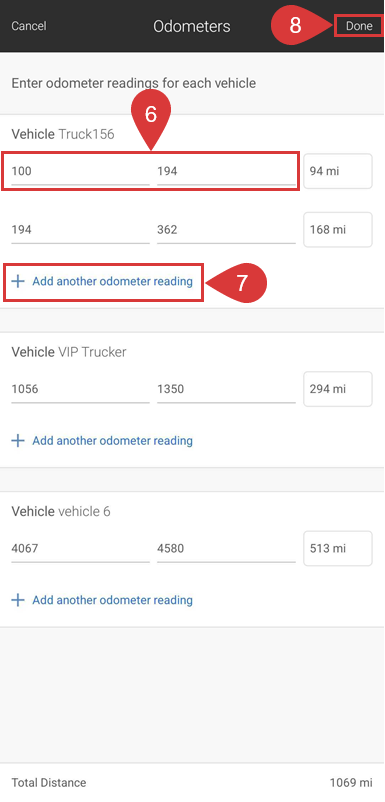Tap the plus icon under vehicle 6
The image size is (385, 802).
coord(18,600)
